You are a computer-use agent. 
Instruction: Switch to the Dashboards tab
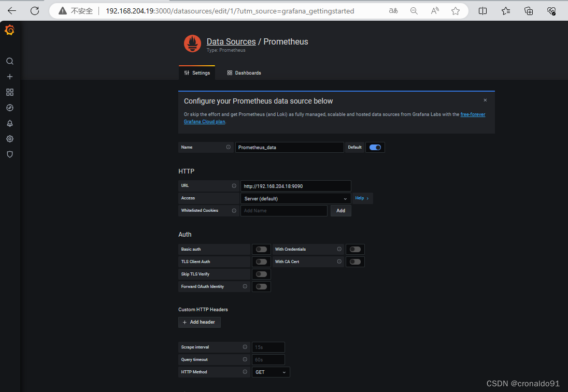[x=244, y=72]
